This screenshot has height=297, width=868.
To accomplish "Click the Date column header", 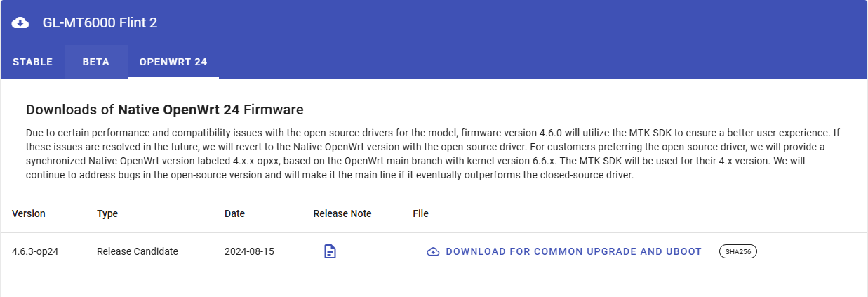I will pyautogui.click(x=234, y=213).
